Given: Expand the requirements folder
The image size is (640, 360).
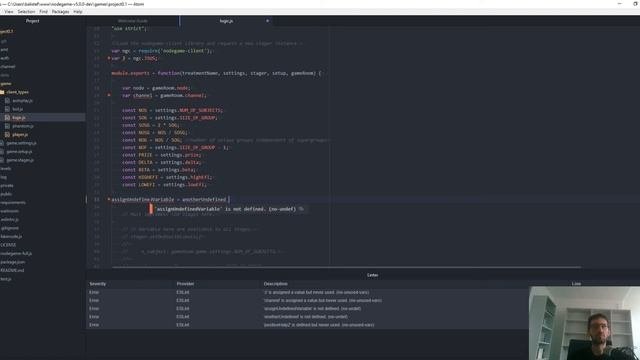Looking at the screenshot, I should (x=13, y=202).
